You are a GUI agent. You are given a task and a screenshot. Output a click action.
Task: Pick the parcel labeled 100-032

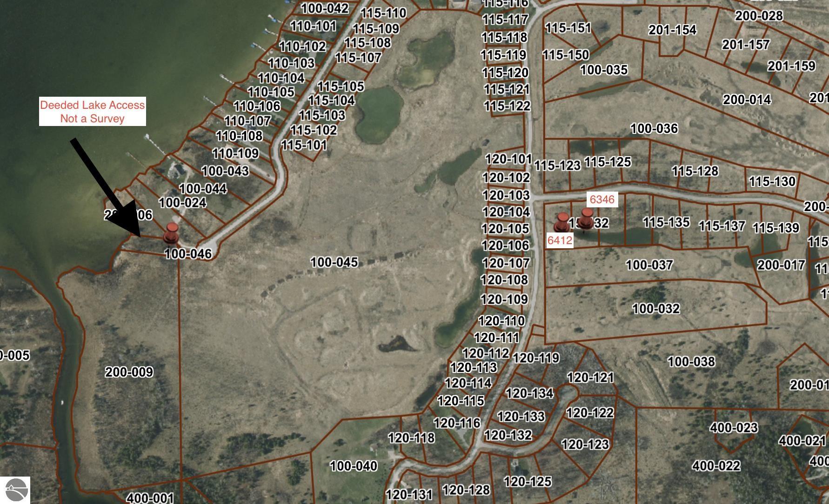pos(656,308)
